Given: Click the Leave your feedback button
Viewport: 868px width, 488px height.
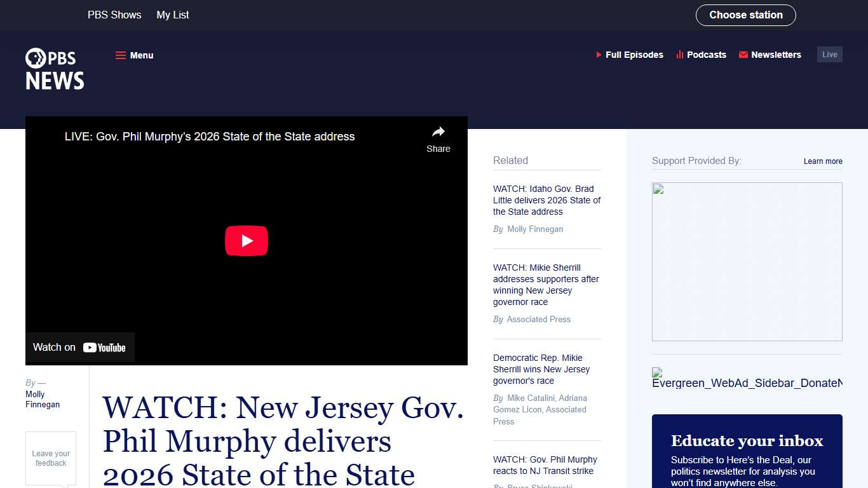Looking at the screenshot, I should pyautogui.click(x=50, y=458).
